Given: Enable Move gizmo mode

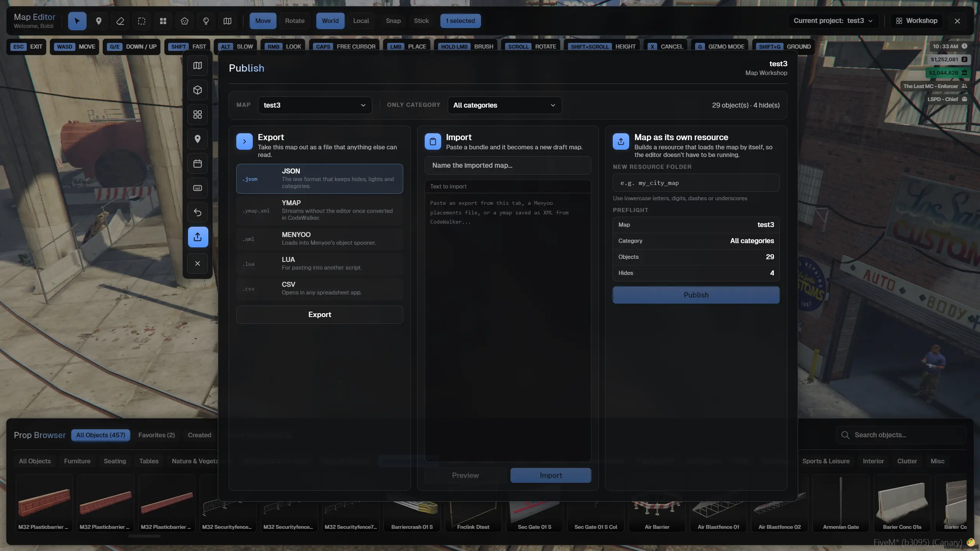Looking at the screenshot, I should (x=263, y=21).
